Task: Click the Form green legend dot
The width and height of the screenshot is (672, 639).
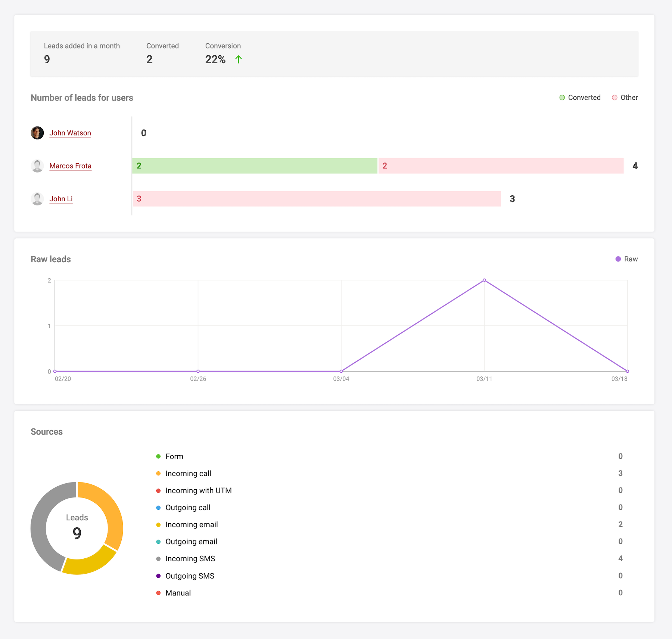Action: pos(158,456)
